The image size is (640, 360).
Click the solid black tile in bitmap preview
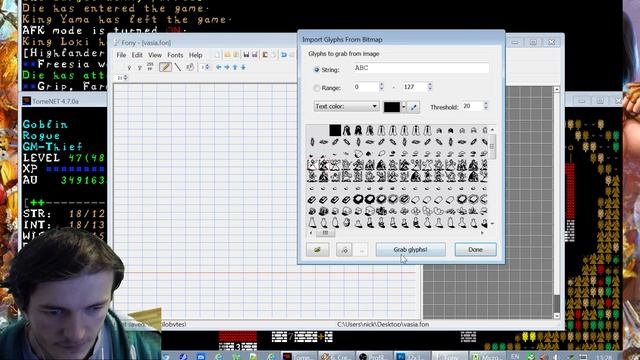(335, 130)
